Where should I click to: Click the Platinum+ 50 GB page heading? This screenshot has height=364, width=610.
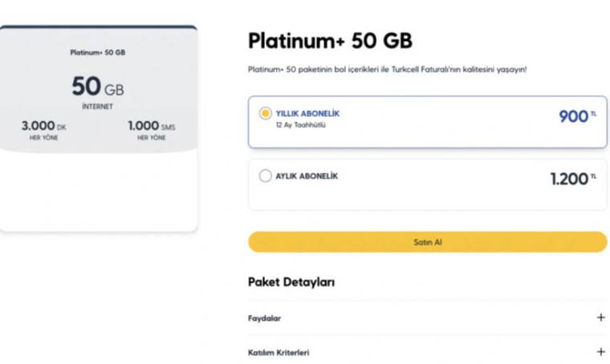tap(330, 41)
